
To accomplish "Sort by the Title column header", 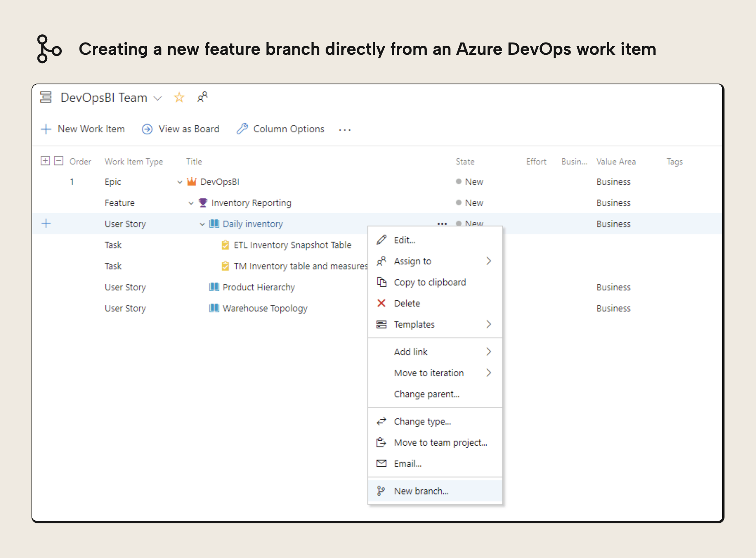I will click(x=194, y=162).
